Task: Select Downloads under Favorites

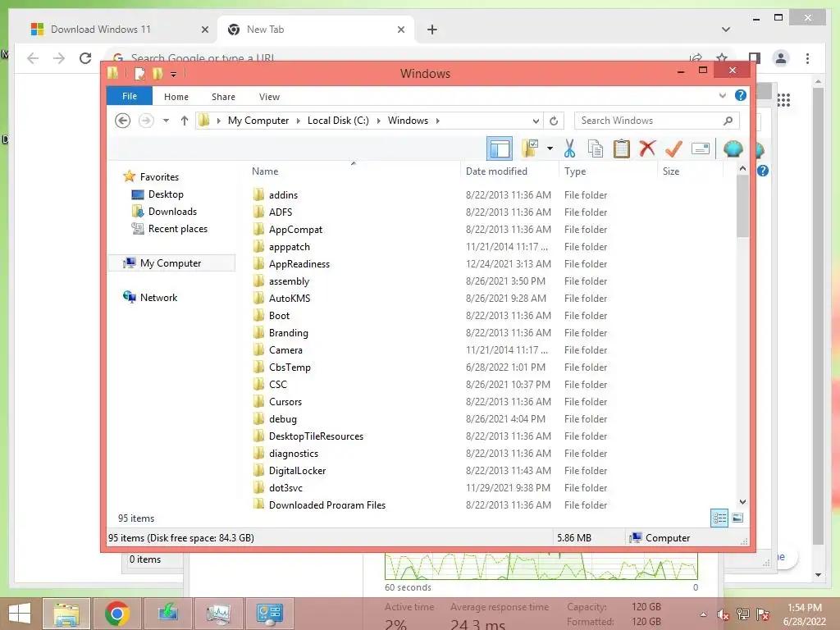Action: (x=172, y=211)
